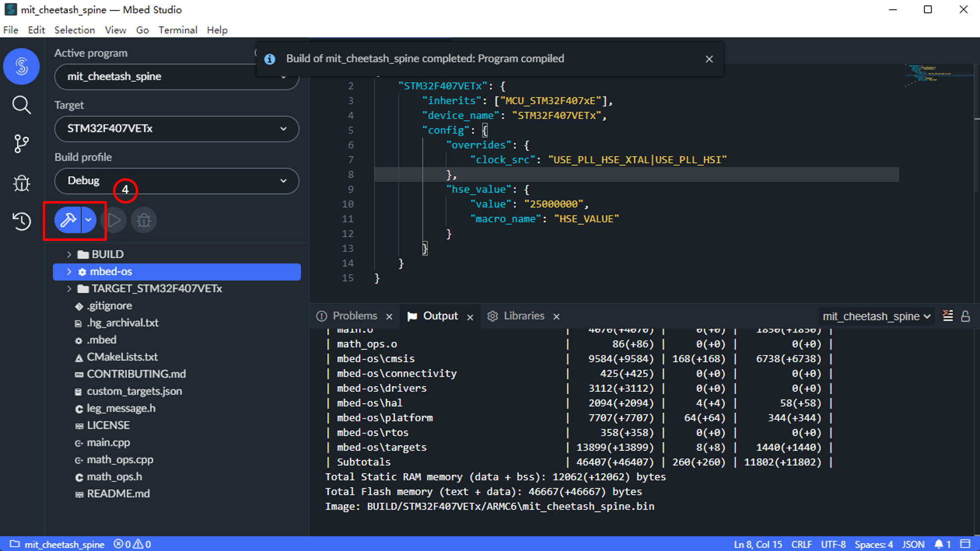Click the hammer build icon
This screenshot has height=551, width=980.
click(68, 220)
